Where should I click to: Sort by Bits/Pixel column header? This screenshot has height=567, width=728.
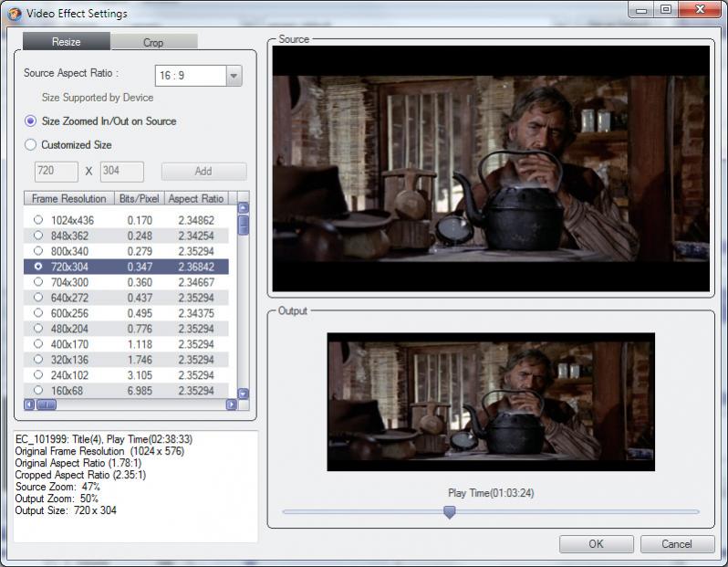[139, 198]
